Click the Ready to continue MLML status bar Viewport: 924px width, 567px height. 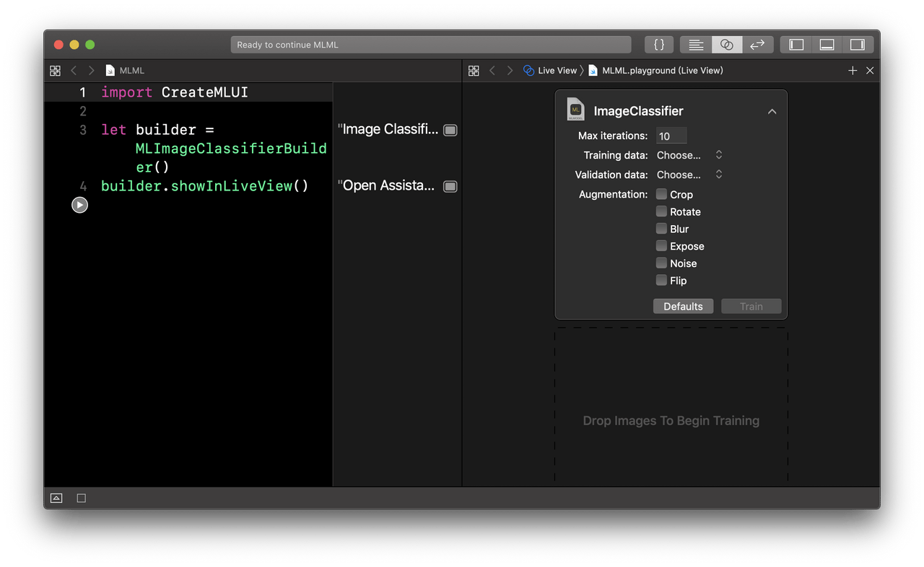(x=431, y=45)
